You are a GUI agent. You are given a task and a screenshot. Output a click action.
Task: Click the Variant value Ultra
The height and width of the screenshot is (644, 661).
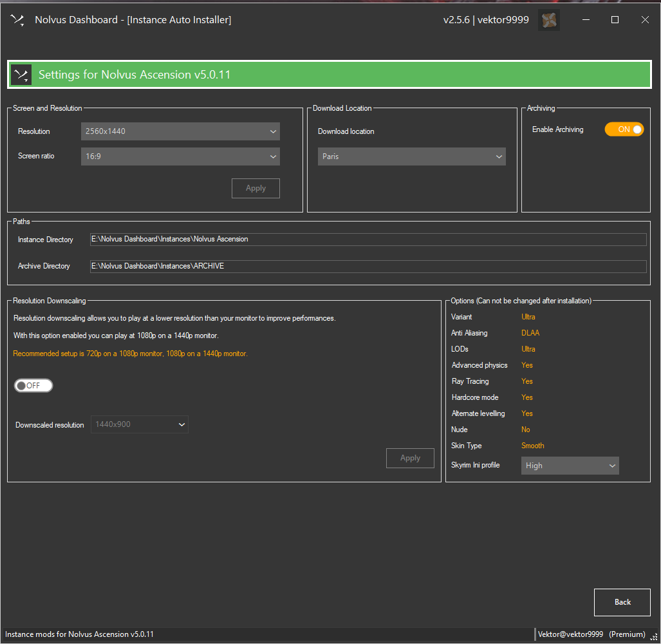click(x=528, y=317)
